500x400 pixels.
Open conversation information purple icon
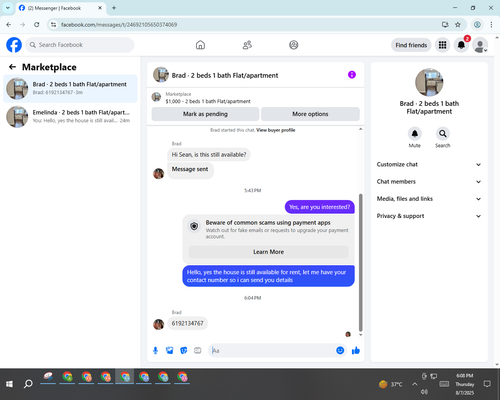tap(352, 75)
